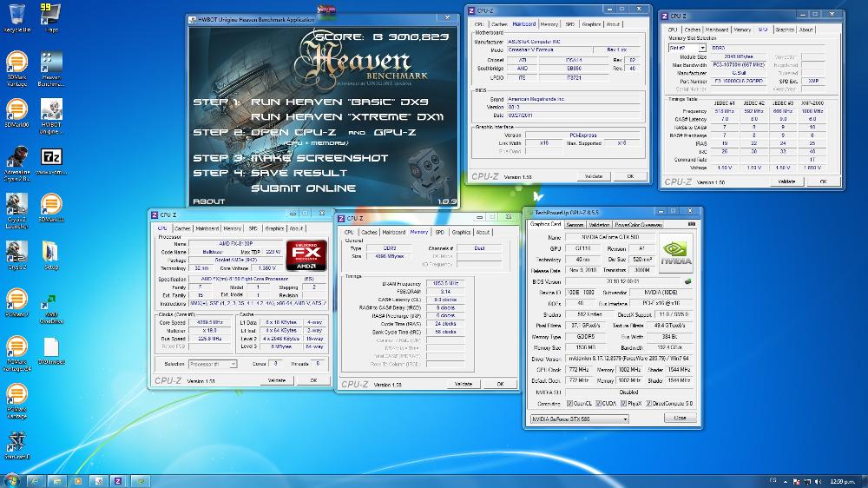Click Save Result in Heaven window
868x488 pixels.
tap(299, 173)
